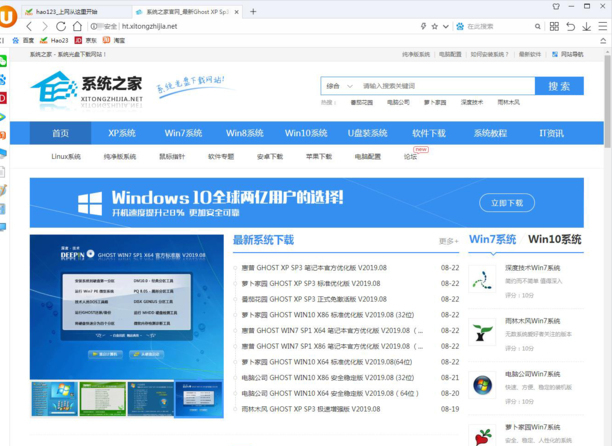Click the red sidebar icon below Baidu paw
The height and width of the screenshot is (446, 612).
point(3,98)
